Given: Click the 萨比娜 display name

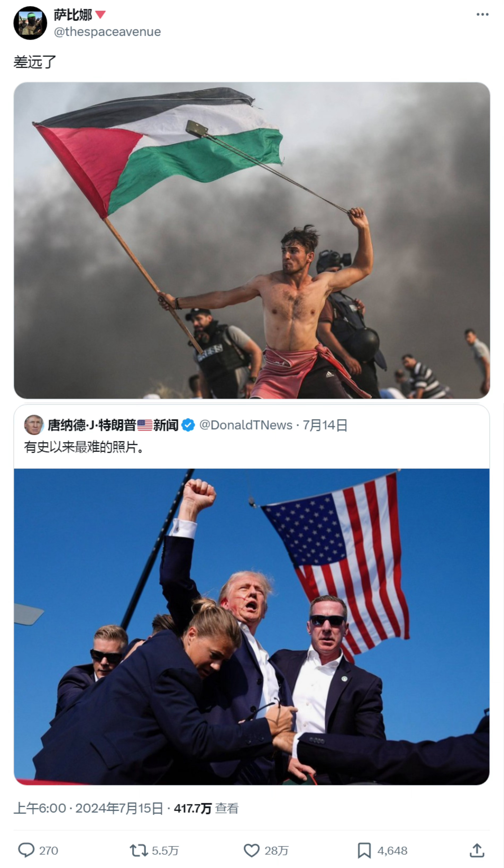Looking at the screenshot, I should [x=73, y=15].
